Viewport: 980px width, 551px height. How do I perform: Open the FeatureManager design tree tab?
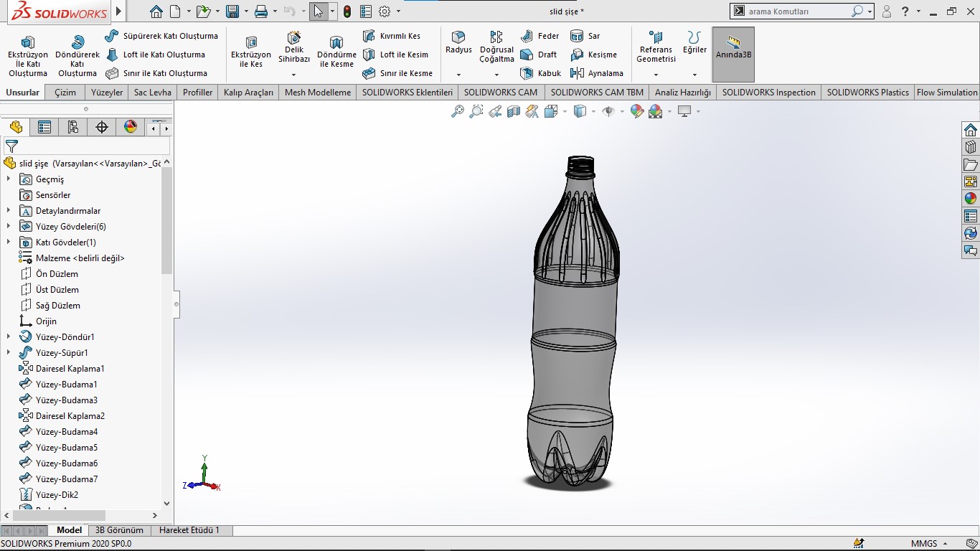click(16, 128)
